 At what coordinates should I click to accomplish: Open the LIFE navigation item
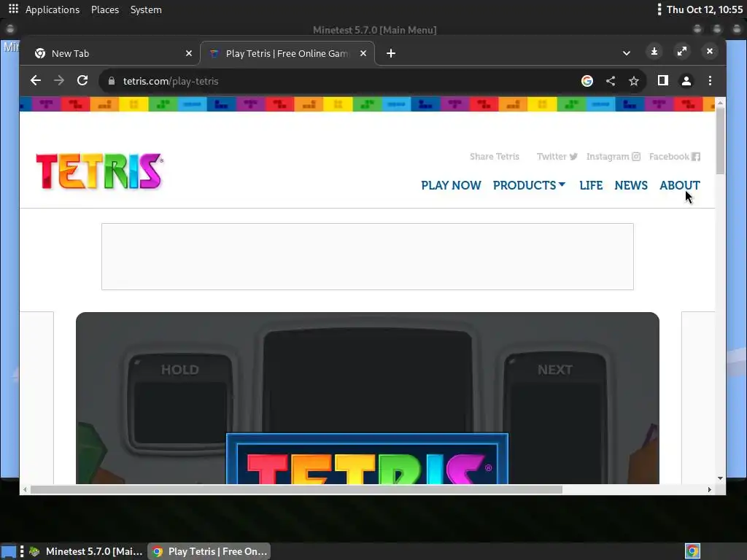pos(591,185)
